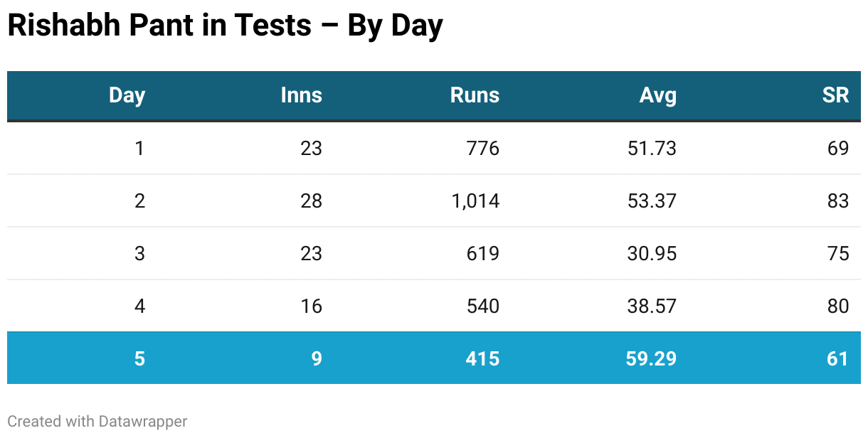Open the "Created with Datawrapper" link
The height and width of the screenshot is (438, 868).
click(x=97, y=421)
